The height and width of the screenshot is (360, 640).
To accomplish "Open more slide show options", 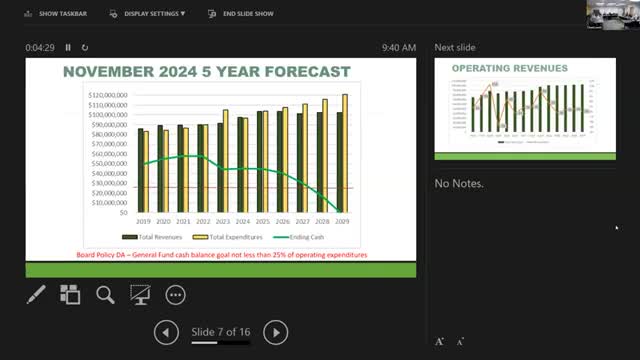I will 176,295.
